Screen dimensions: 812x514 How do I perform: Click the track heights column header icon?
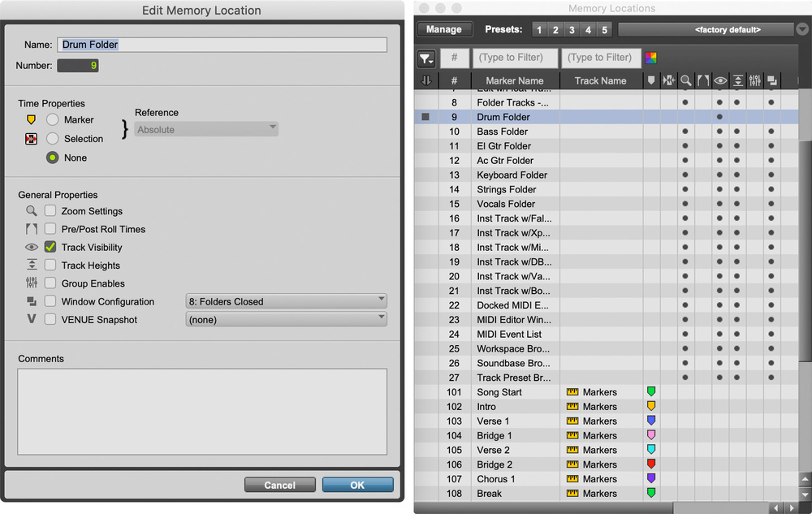pyautogui.click(x=737, y=80)
